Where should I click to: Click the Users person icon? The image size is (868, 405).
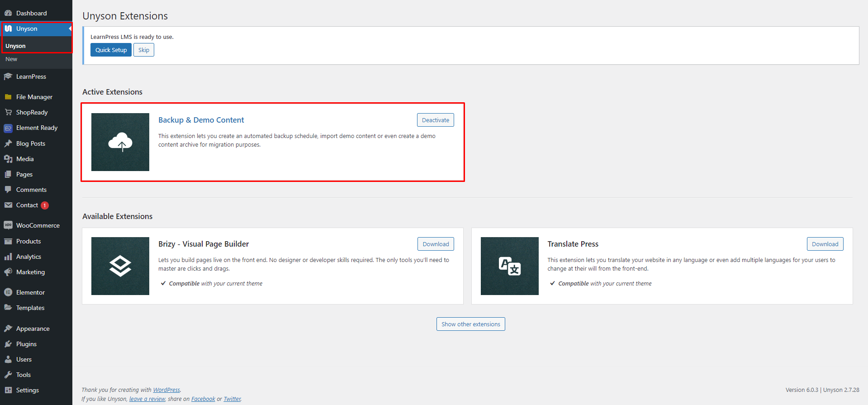coord(8,359)
